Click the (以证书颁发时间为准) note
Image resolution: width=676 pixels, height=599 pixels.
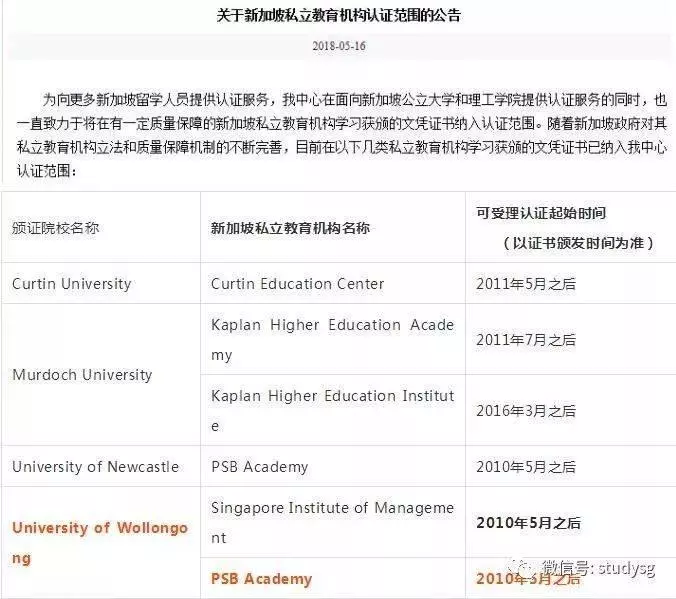pos(579,243)
